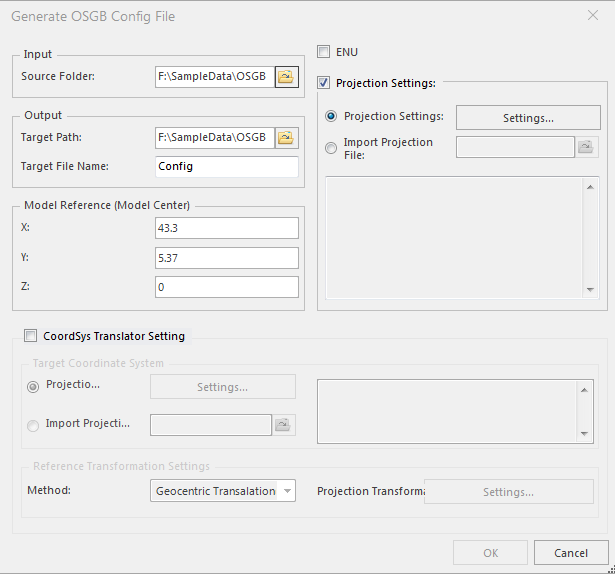
Task: Uncheck the Projection Settings checkbox
Action: click(x=324, y=83)
